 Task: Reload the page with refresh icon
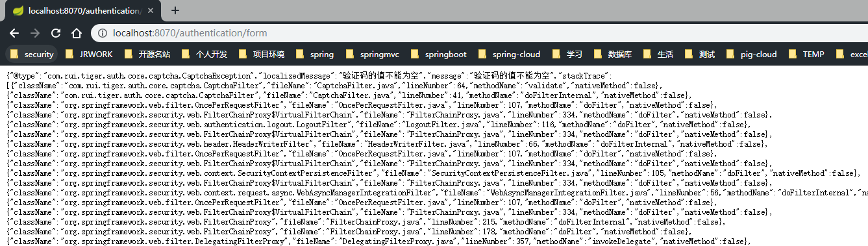click(x=56, y=33)
